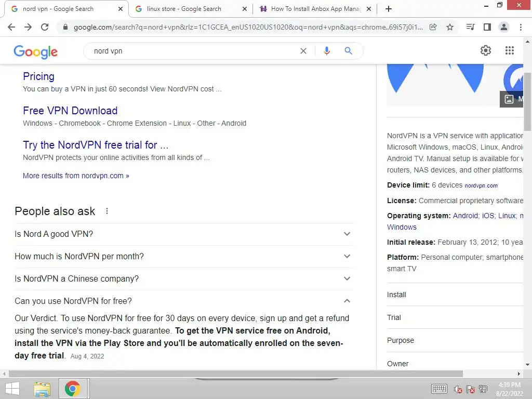
Task: Click the muted volume tray icon
Action: [458, 389]
